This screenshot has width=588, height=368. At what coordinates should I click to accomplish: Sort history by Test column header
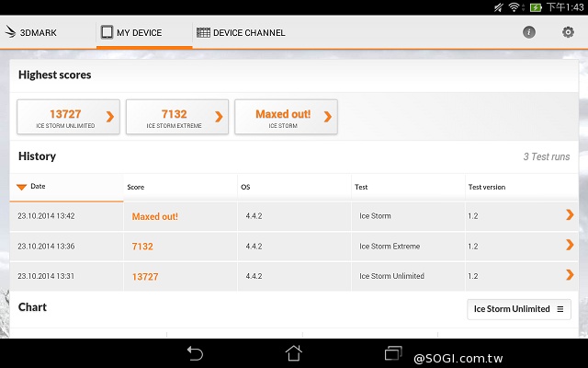click(x=361, y=188)
